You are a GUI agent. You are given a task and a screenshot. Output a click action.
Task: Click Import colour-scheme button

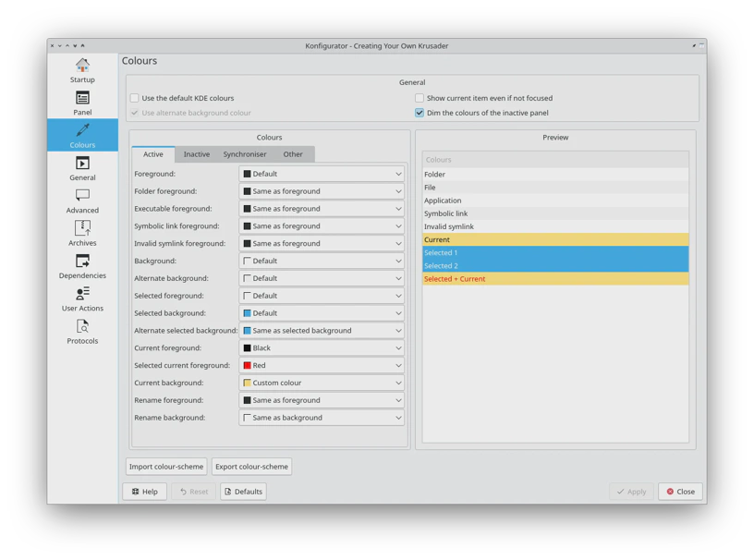(166, 467)
